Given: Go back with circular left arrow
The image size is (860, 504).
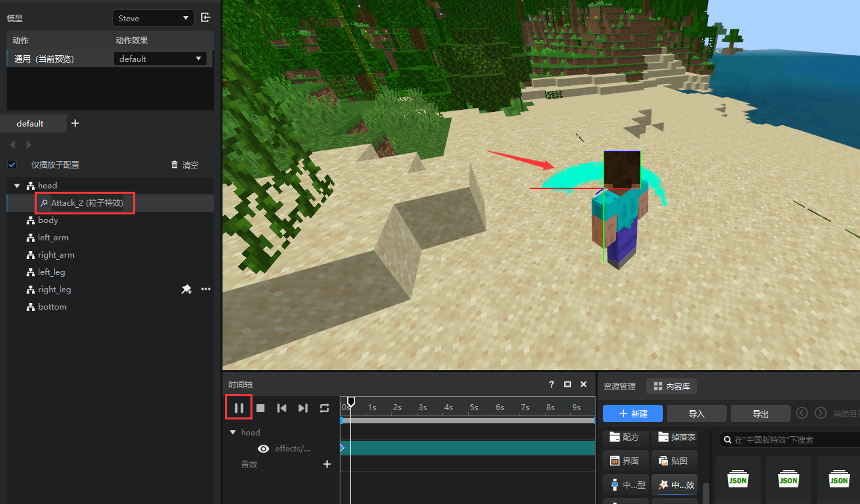Looking at the screenshot, I should coord(802,413).
